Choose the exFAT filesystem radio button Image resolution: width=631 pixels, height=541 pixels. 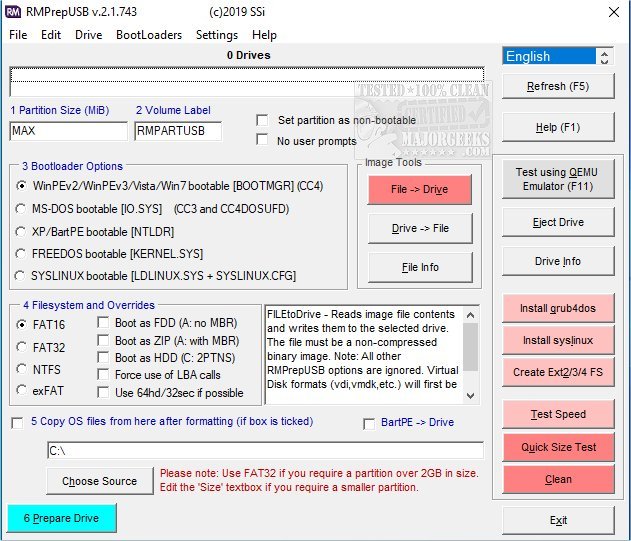[x=21, y=390]
